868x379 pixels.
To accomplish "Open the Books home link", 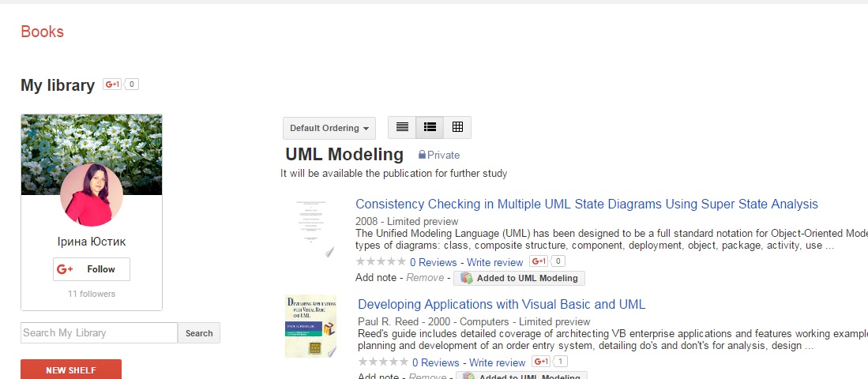I will [42, 32].
